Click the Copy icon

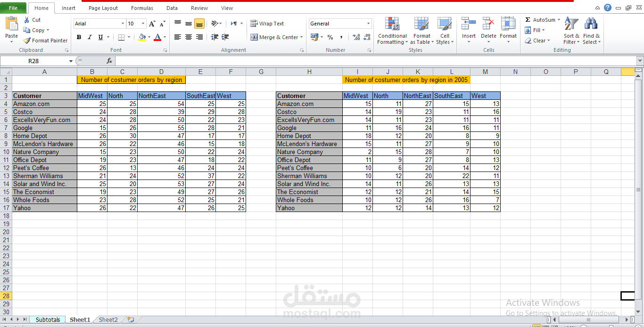[27, 30]
